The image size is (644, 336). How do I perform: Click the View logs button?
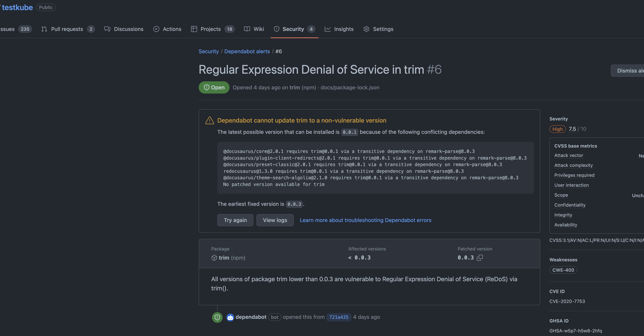[x=275, y=220]
